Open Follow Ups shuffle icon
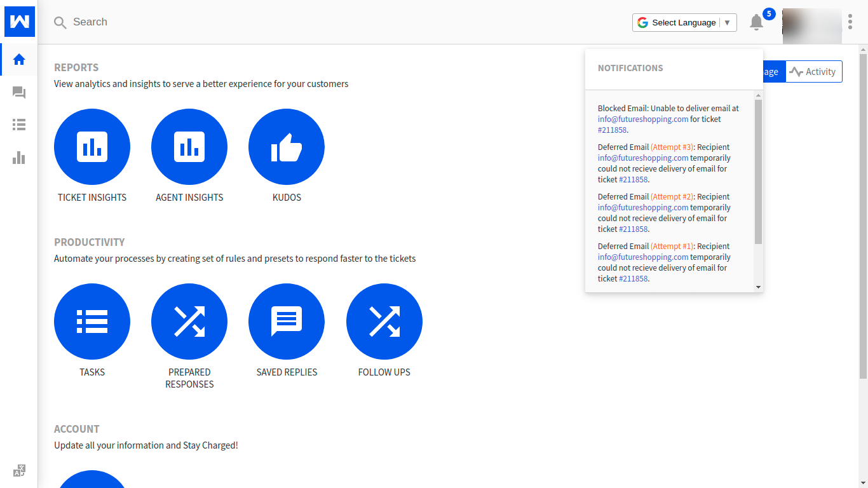The width and height of the screenshot is (868, 488). click(384, 322)
